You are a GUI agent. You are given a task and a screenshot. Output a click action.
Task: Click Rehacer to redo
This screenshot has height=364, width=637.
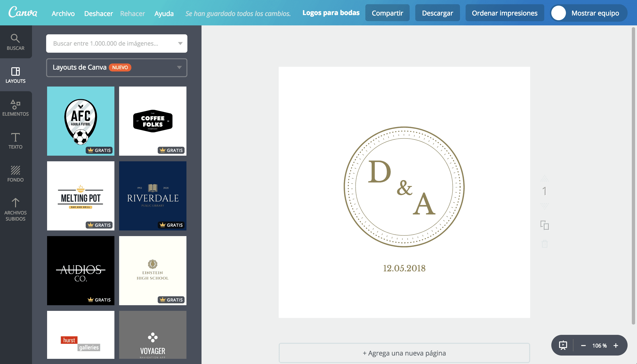click(x=132, y=13)
